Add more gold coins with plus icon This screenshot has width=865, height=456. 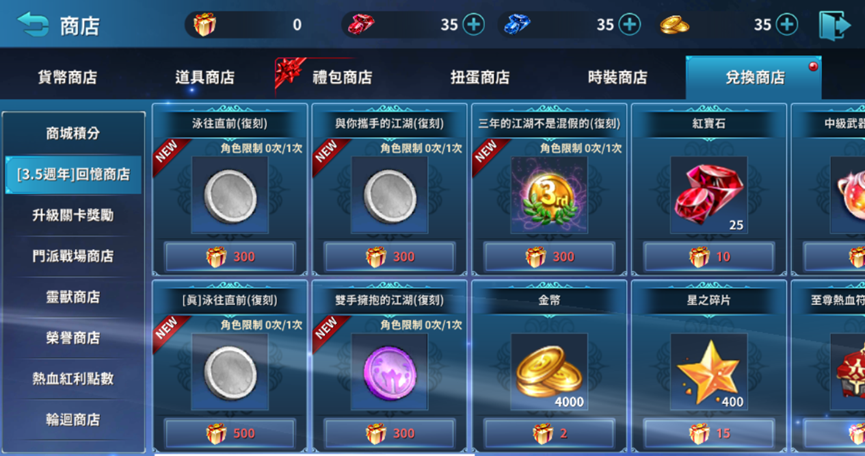point(787,25)
